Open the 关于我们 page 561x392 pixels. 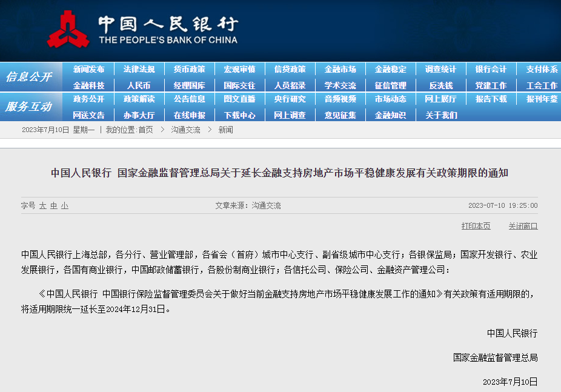[x=440, y=115]
